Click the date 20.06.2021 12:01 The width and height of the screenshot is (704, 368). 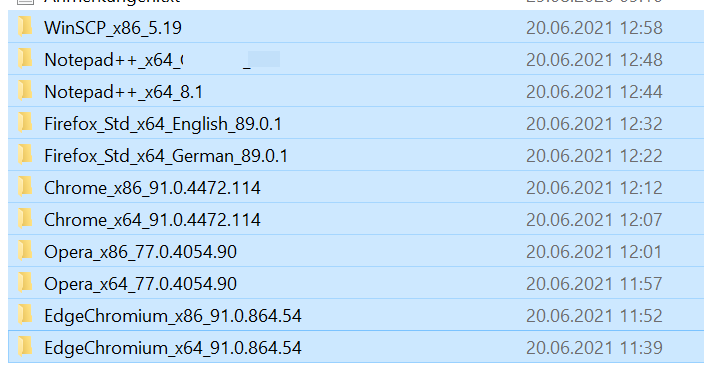(594, 252)
